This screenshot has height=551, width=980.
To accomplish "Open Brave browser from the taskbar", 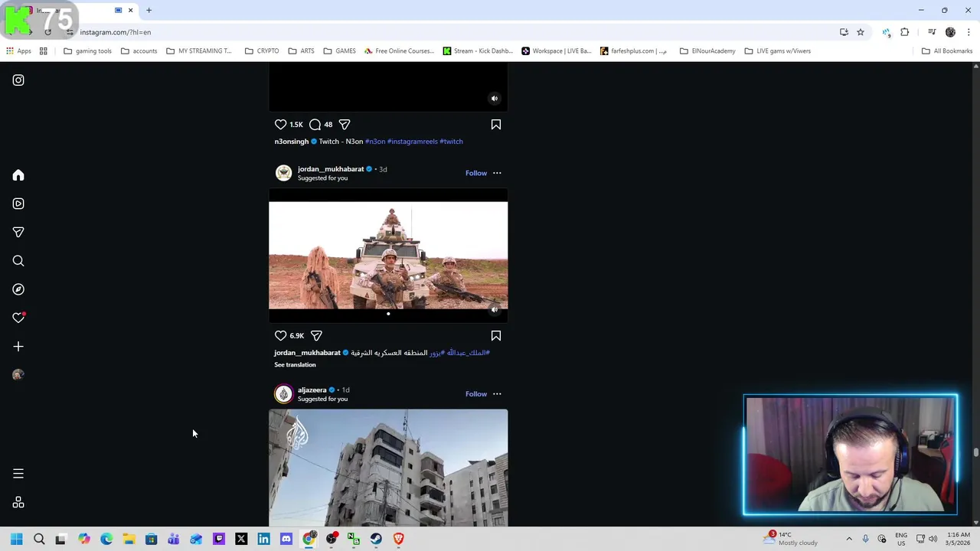I will 398,539.
